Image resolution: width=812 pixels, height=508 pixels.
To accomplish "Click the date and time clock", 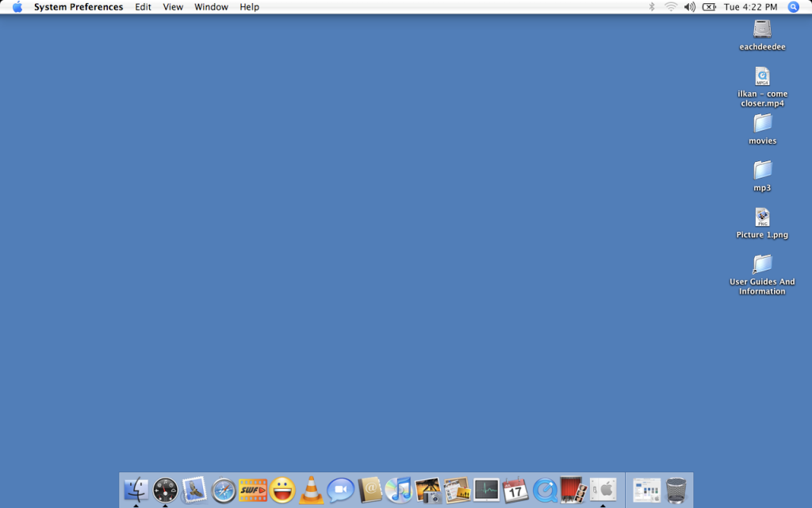I will click(750, 7).
